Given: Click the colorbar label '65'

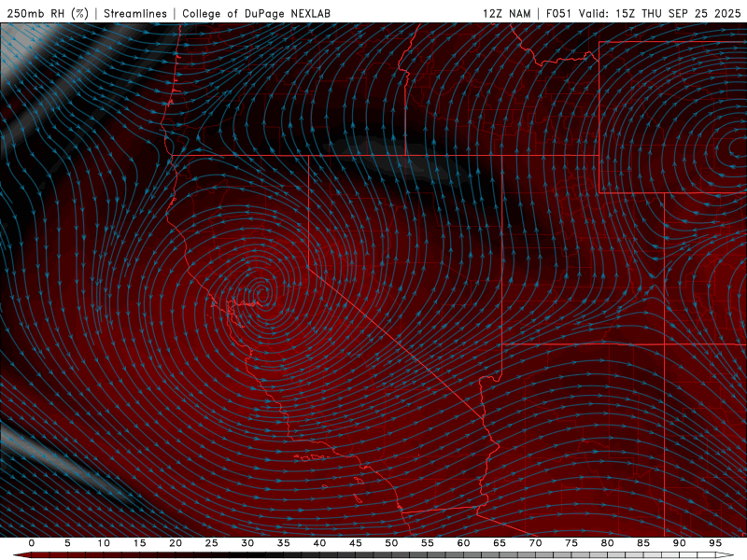Looking at the screenshot, I should [500, 543].
